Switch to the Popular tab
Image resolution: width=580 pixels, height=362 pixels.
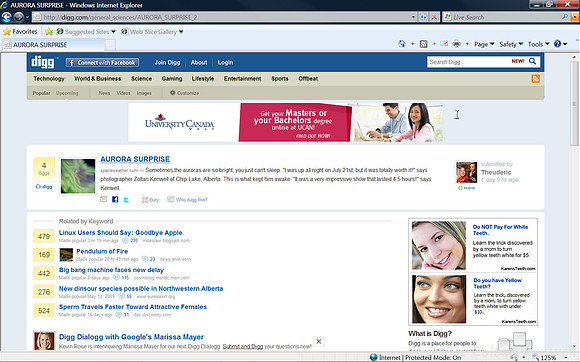[x=41, y=93]
